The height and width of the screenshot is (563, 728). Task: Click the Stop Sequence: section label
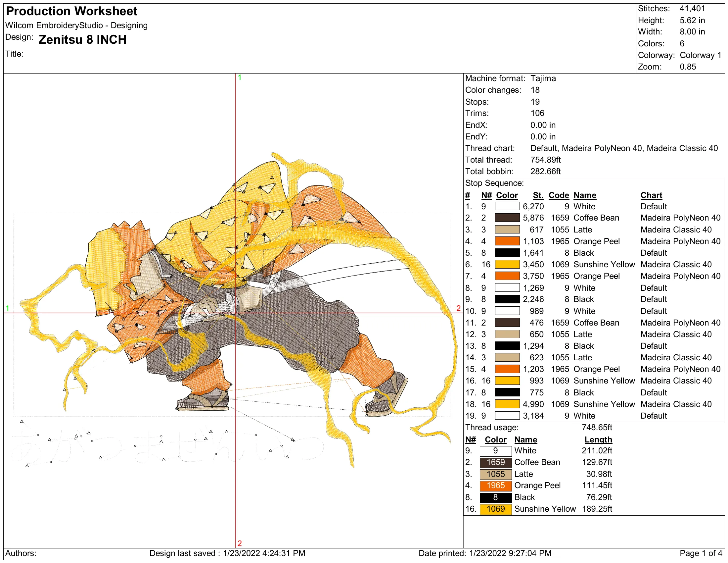(x=494, y=183)
